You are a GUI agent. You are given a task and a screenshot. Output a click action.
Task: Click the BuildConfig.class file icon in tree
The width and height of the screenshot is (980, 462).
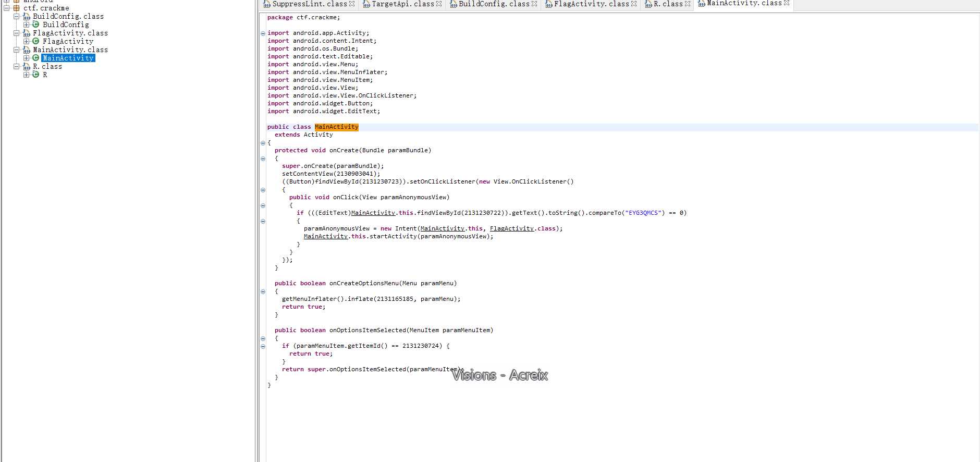click(27, 17)
